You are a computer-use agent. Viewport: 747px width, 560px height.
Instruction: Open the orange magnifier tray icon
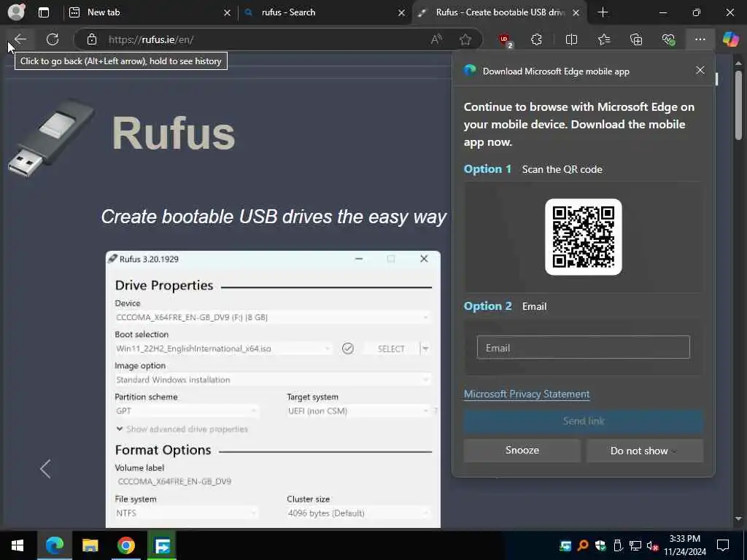tap(582, 545)
